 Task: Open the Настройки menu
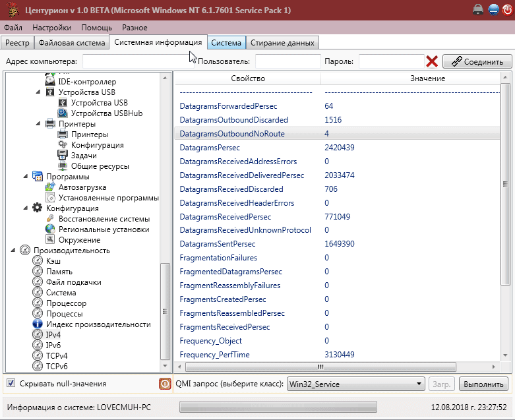click(x=51, y=28)
